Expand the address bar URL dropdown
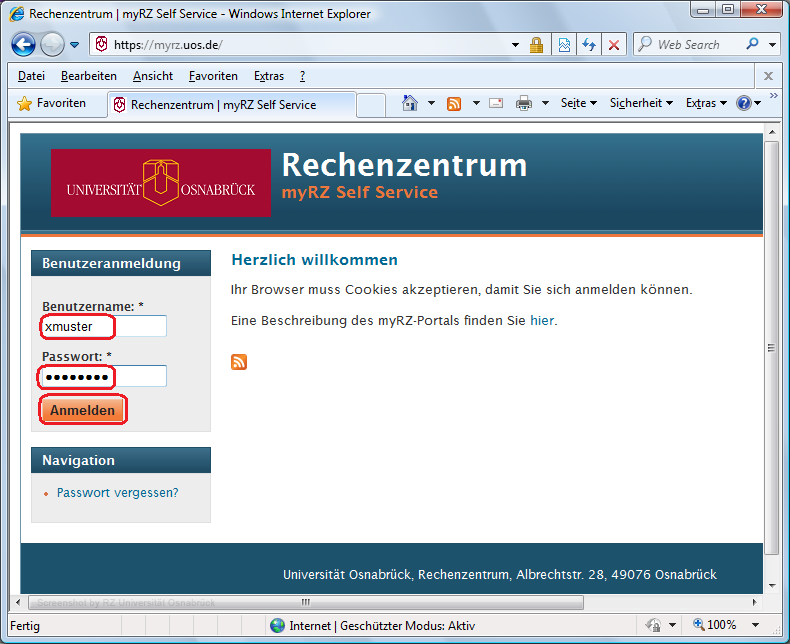 515,45
